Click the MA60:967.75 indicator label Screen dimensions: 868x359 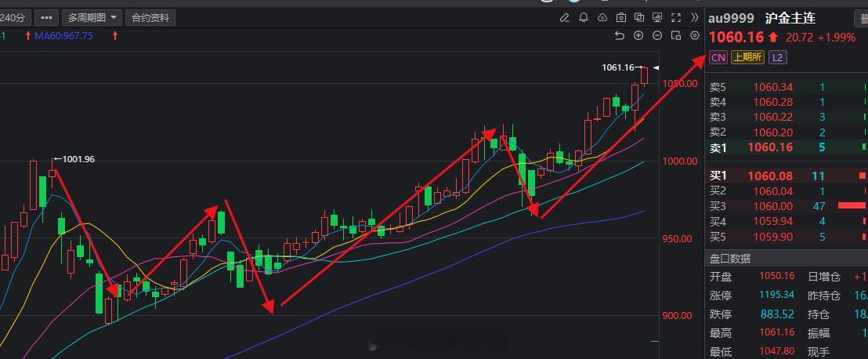coord(63,36)
